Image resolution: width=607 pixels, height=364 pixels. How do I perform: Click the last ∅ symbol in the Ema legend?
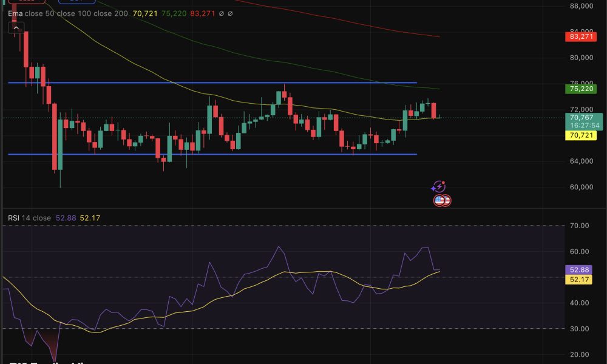231,13
